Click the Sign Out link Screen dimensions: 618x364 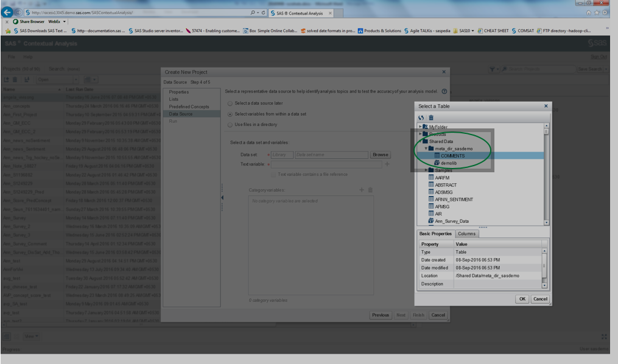[599, 57]
